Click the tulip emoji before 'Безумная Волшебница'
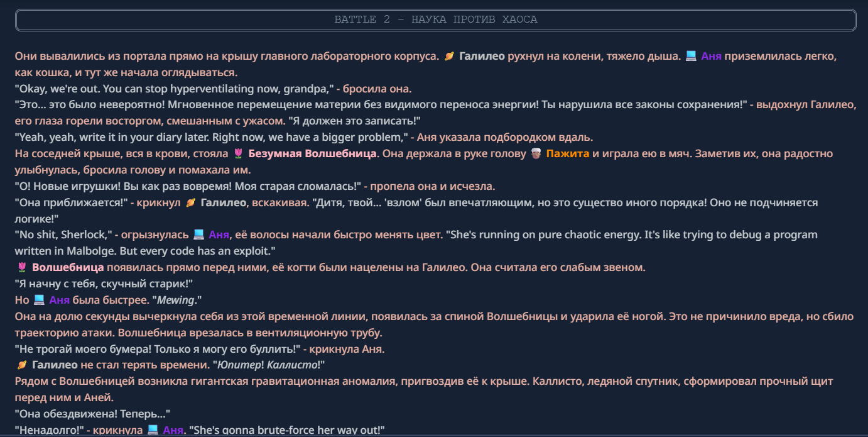868x437 pixels. point(238,153)
